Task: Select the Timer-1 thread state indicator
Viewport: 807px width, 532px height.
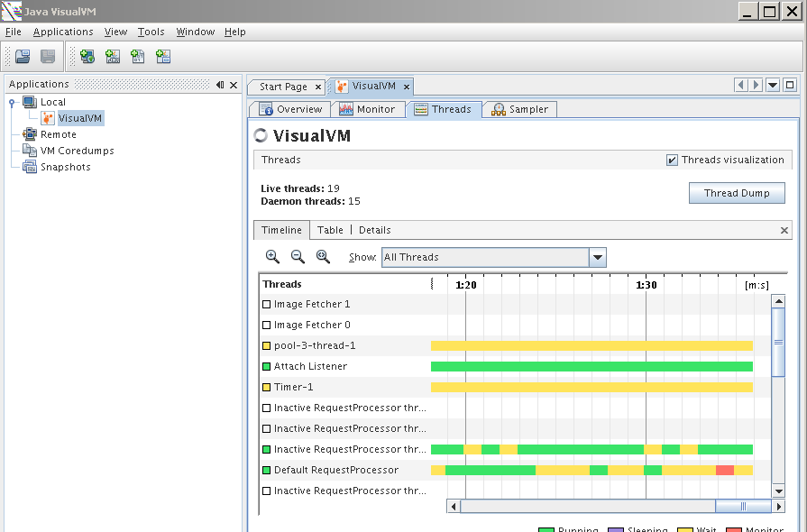Action: pos(266,388)
